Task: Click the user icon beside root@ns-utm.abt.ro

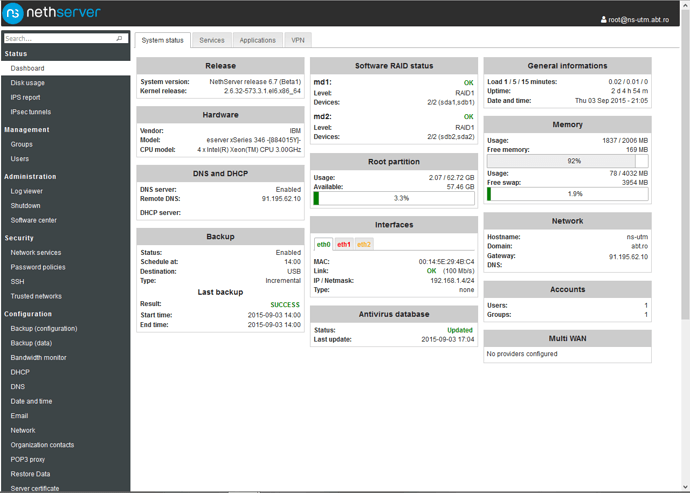Action: click(604, 20)
